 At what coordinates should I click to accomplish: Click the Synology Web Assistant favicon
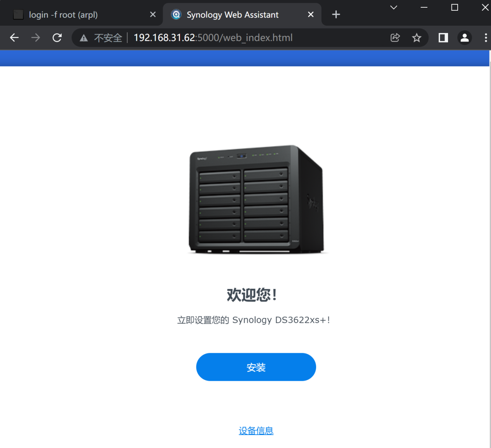click(176, 14)
